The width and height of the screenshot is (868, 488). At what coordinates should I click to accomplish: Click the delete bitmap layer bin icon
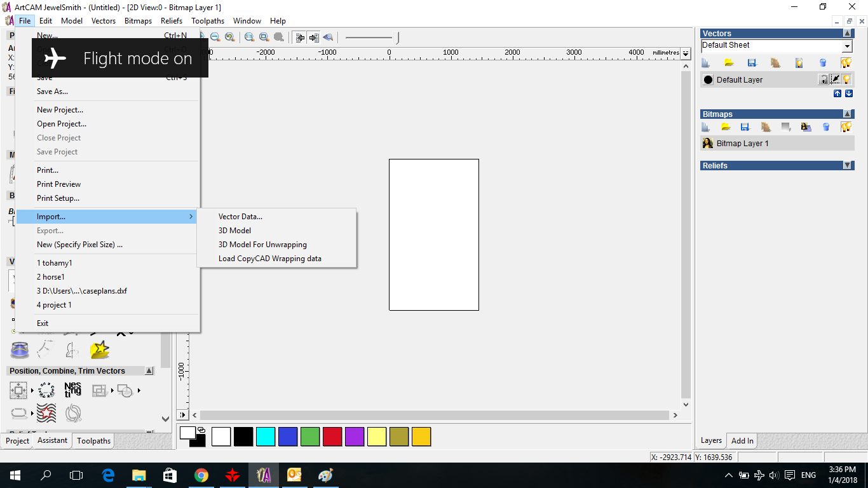coord(826,126)
